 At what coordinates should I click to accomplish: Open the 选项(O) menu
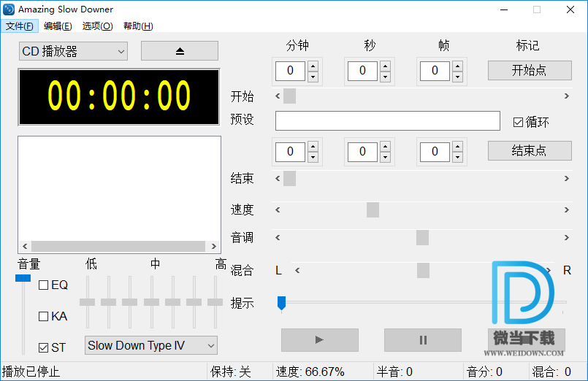click(97, 26)
